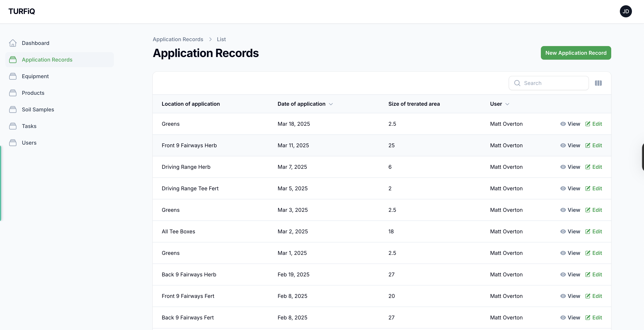Click the JD profile avatar
The width and height of the screenshot is (644, 330).
pyautogui.click(x=626, y=11)
